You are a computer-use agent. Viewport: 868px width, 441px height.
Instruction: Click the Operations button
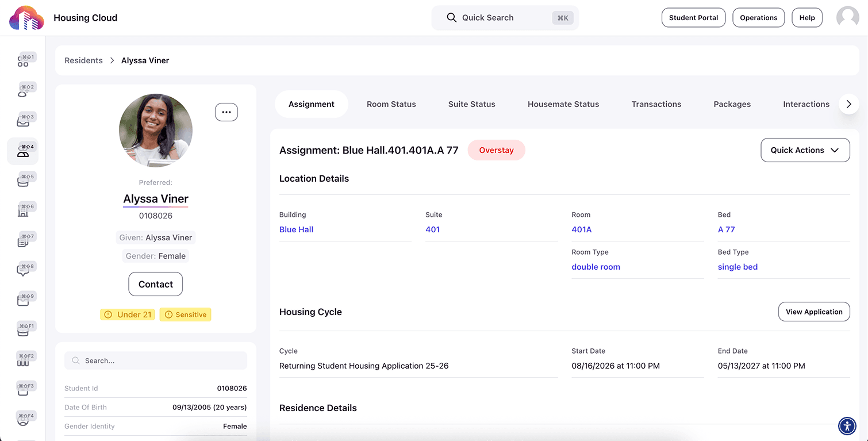759,18
